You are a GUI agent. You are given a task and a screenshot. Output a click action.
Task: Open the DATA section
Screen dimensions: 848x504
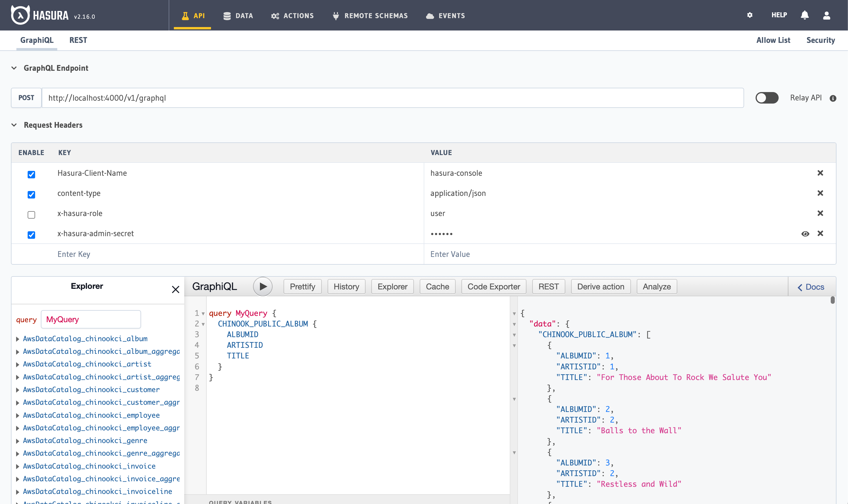[238, 15]
